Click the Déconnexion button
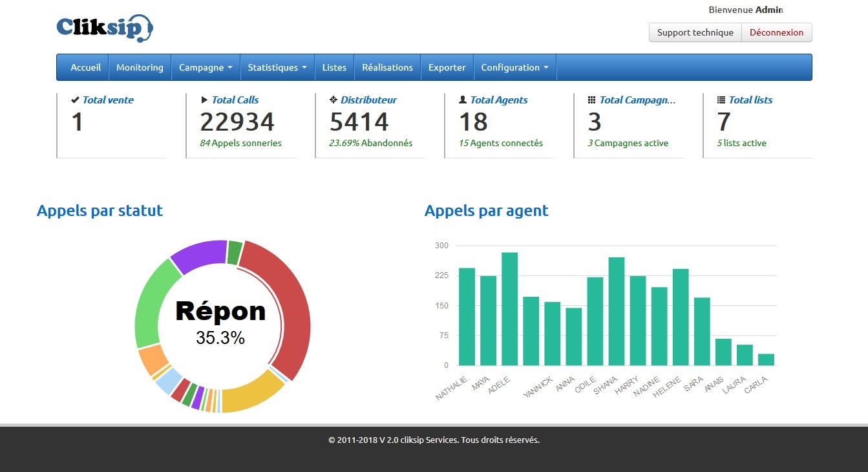 tap(776, 32)
